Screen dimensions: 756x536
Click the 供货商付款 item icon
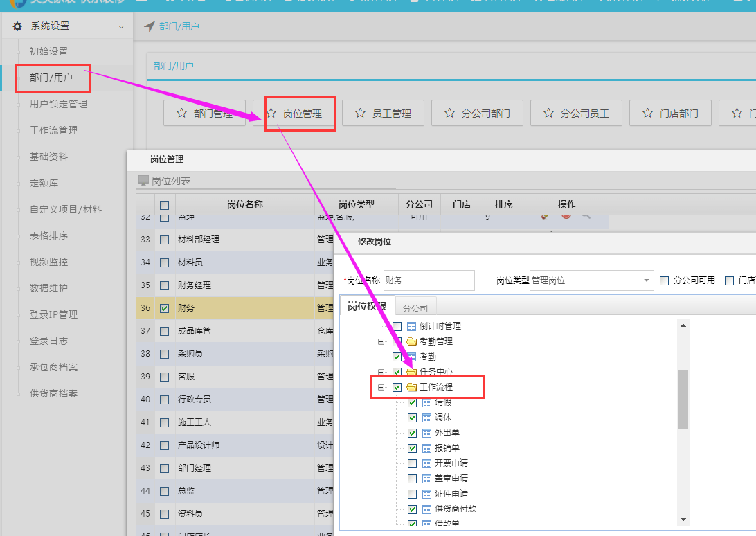coord(427,508)
